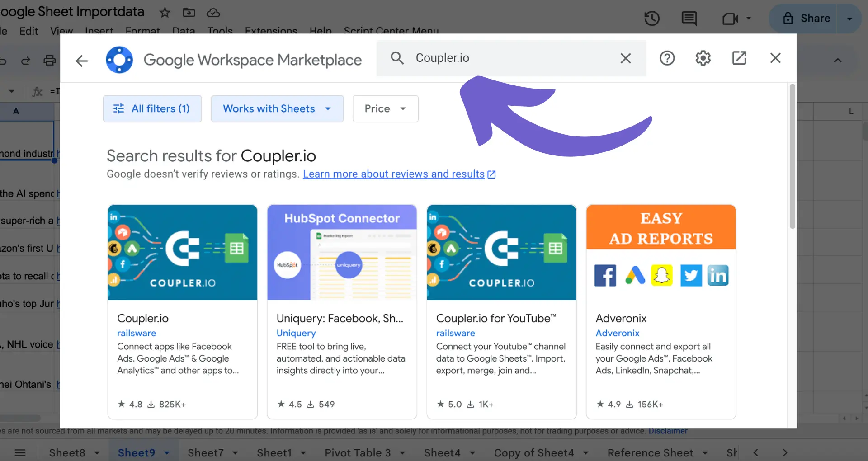Open the Sheet8 tab menu arrow
The height and width of the screenshot is (461, 868).
point(97,453)
